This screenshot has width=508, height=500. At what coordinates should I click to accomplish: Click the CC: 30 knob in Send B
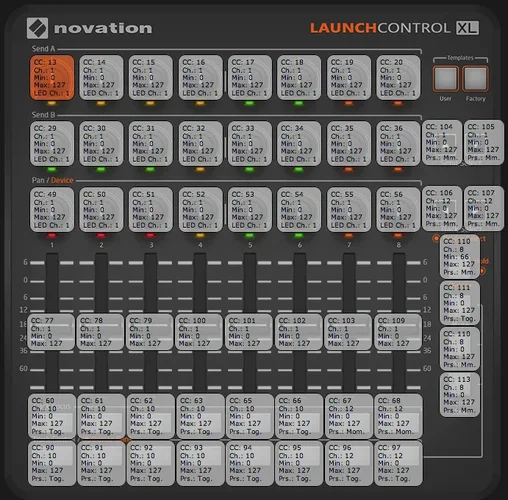pos(101,143)
